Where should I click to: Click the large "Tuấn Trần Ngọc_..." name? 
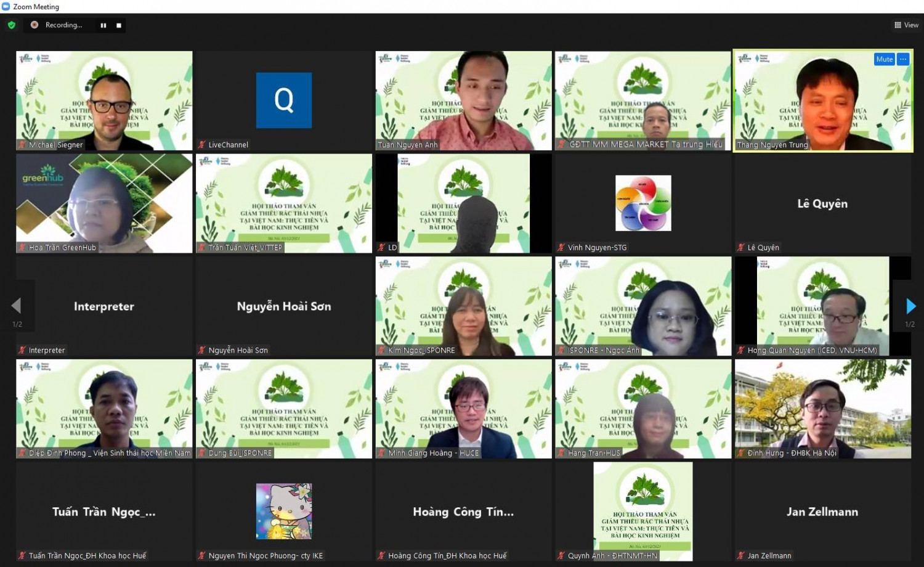coord(104,512)
